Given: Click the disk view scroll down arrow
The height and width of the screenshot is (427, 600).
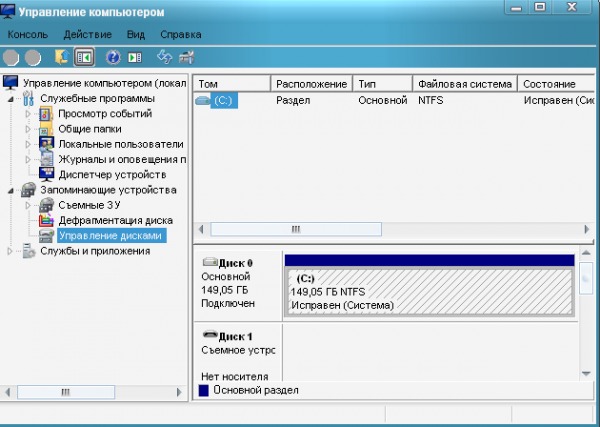Looking at the screenshot, I should pos(586,374).
